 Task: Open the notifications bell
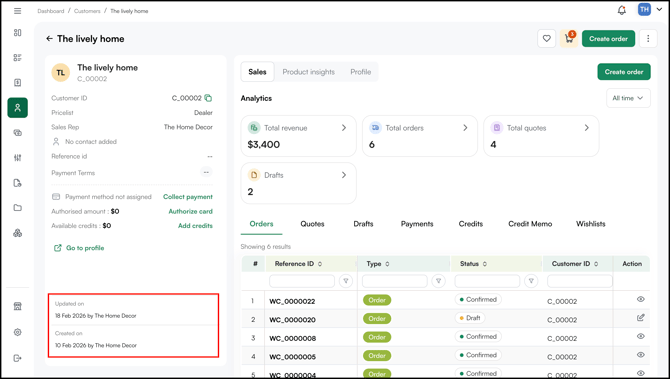pyautogui.click(x=622, y=10)
